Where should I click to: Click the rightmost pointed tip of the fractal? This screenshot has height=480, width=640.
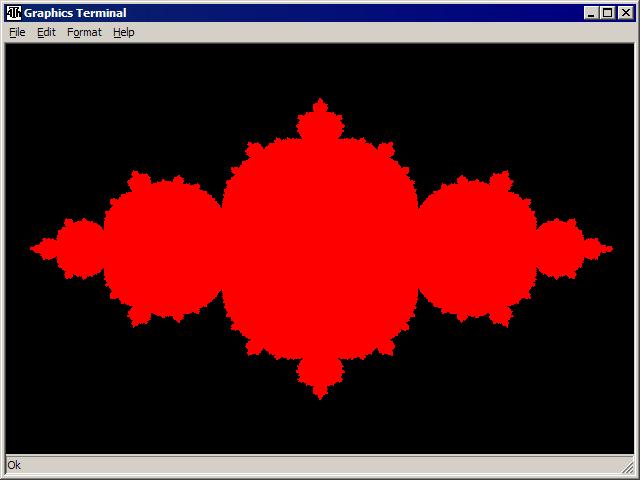pyautogui.click(x=609, y=248)
